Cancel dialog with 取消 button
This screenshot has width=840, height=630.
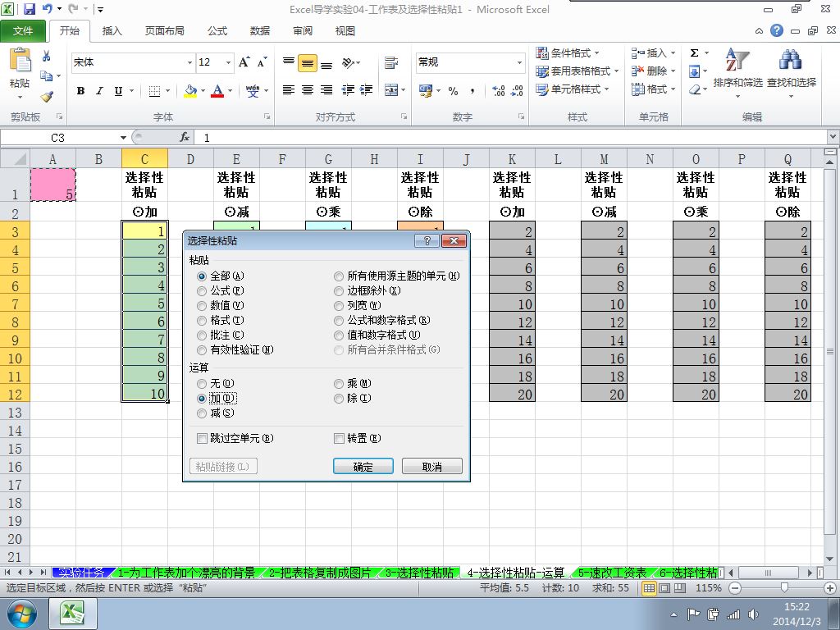[431, 467]
